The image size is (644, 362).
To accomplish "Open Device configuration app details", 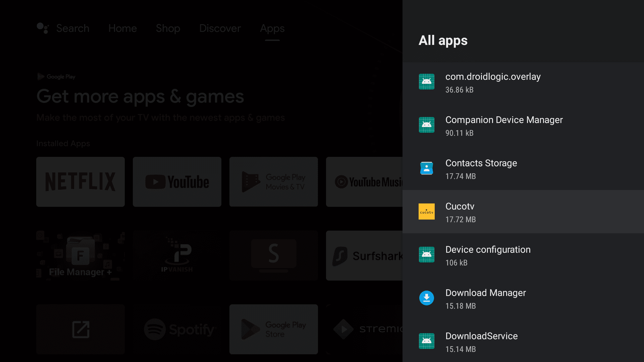I will click(523, 255).
